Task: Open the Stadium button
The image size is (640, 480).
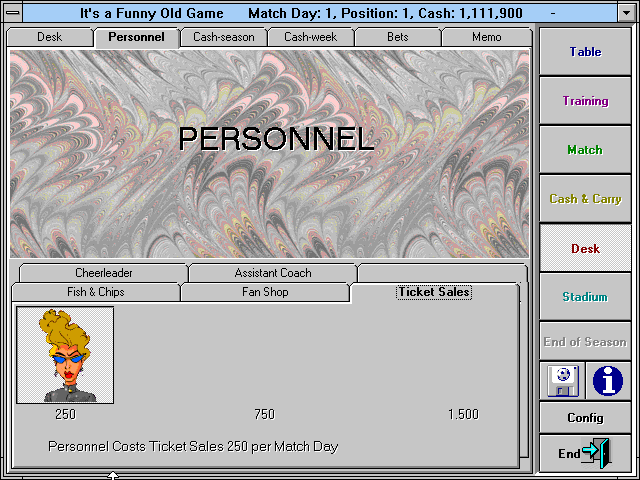Action: [585, 297]
